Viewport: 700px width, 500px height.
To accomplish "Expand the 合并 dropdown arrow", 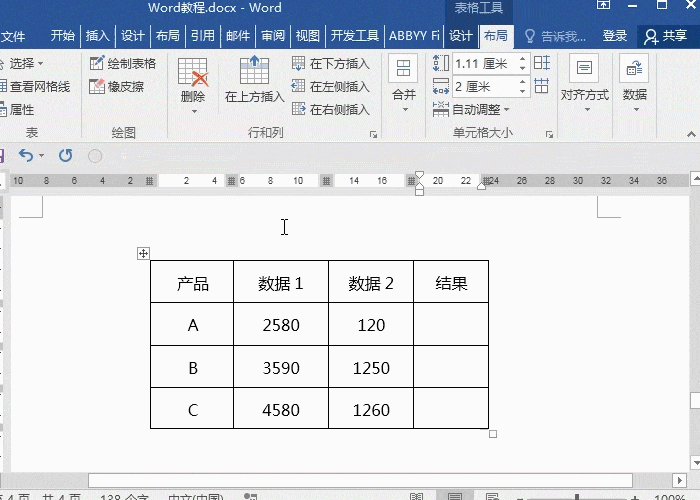I will (x=405, y=109).
